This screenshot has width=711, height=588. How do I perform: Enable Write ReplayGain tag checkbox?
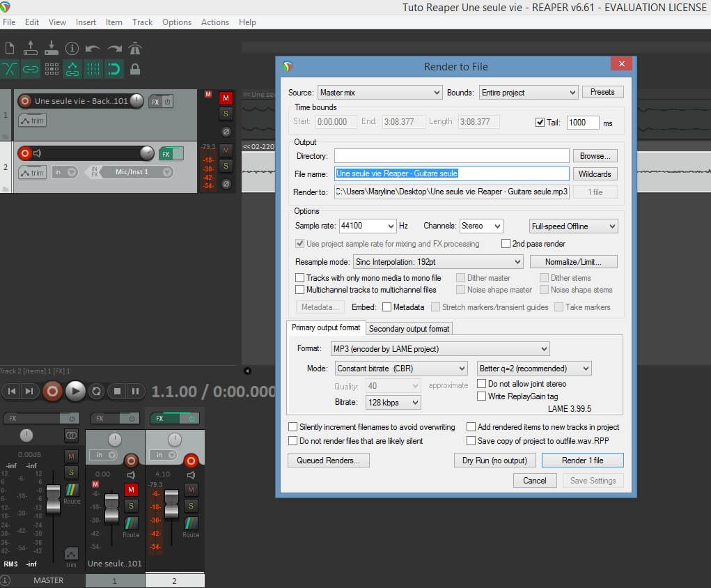point(482,396)
